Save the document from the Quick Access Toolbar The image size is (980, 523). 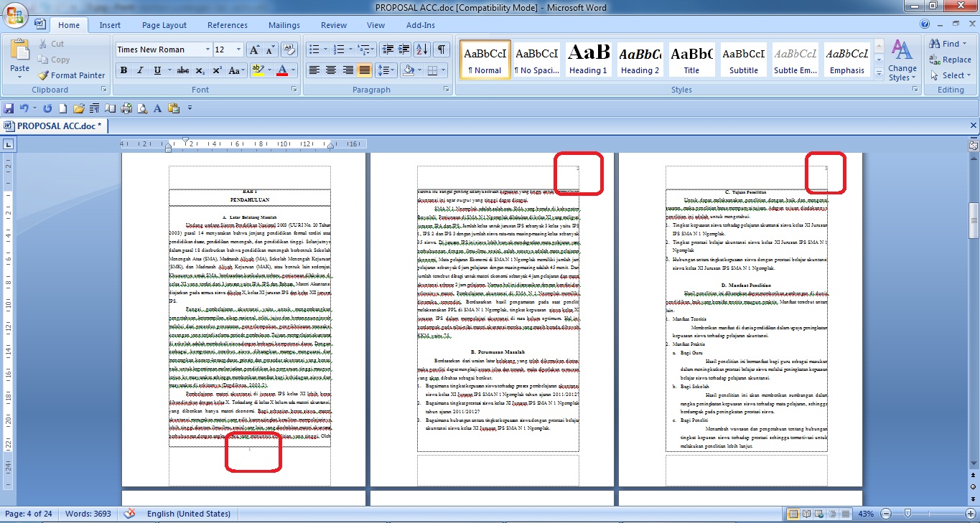click(9, 108)
